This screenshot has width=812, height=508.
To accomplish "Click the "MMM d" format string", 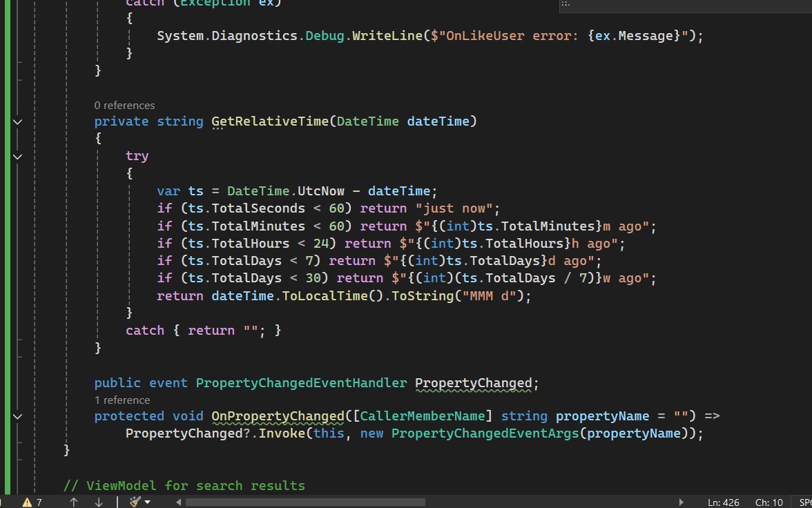I will pos(489,295).
